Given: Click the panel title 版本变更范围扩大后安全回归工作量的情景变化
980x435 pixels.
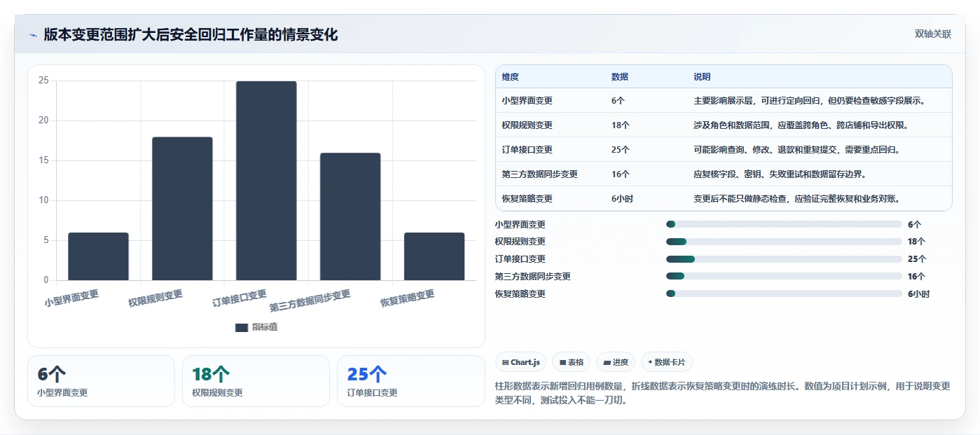Looking at the screenshot, I should click(x=191, y=34).
